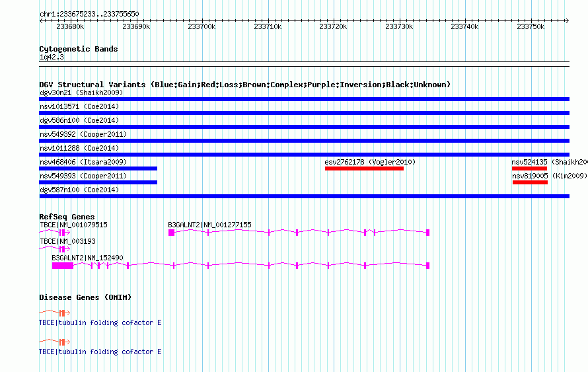Open the dgv30n21 (Shaikh2009) label
The width and height of the screenshot is (588, 372).
(81, 93)
